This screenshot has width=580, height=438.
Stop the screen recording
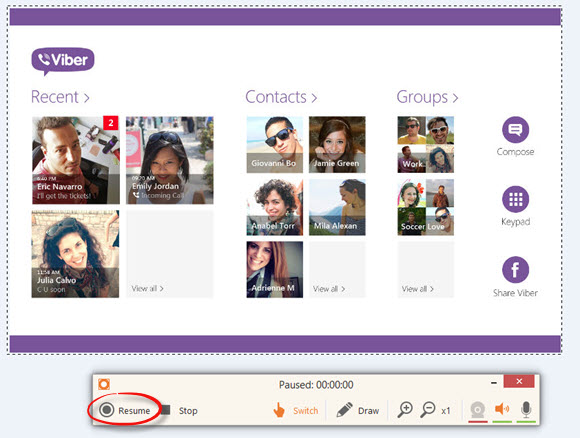coord(180,410)
